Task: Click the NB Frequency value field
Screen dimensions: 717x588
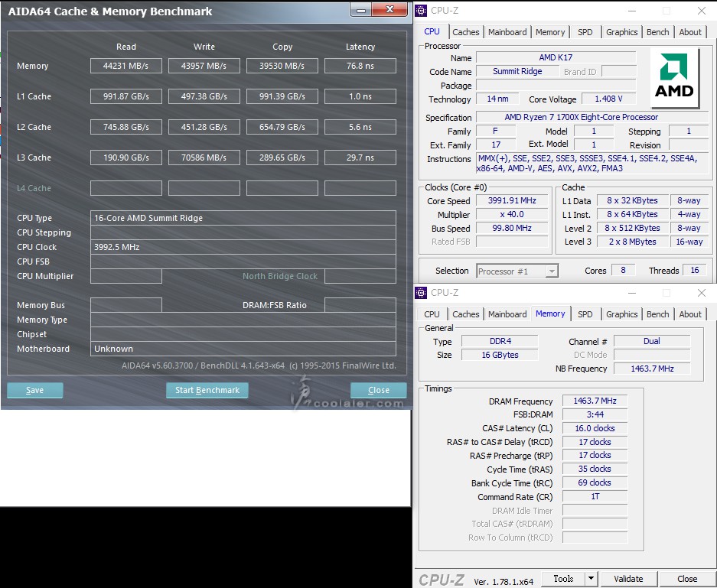Action: tap(652, 369)
